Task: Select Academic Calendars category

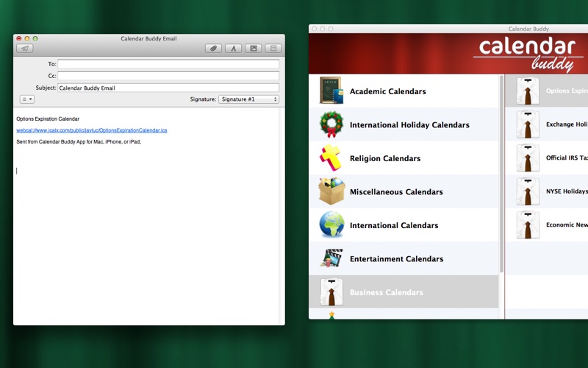Action: pyautogui.click(x=404, y=91)
